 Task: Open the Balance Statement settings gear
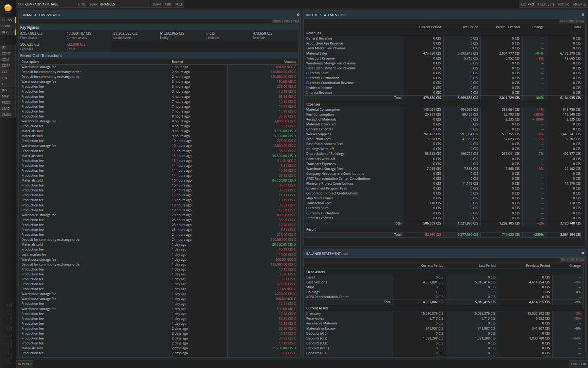click(x=583, y=253)
